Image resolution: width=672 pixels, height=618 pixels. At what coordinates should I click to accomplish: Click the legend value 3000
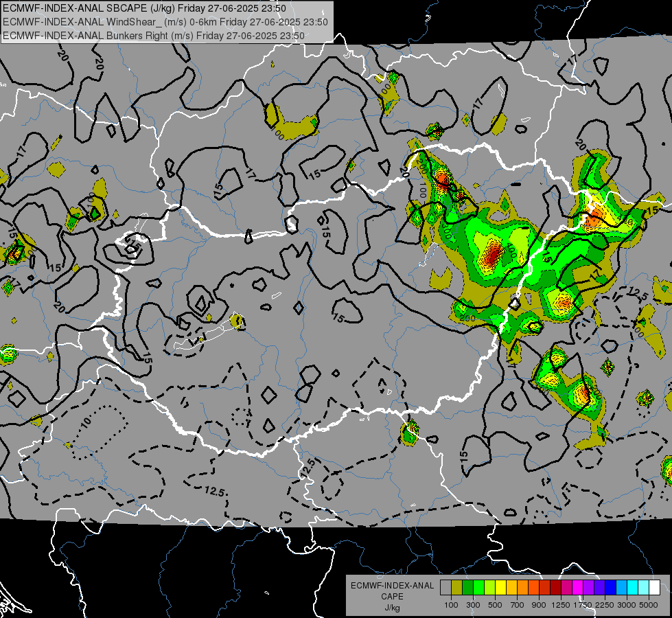pyautogui.click(x=627, y=605)
